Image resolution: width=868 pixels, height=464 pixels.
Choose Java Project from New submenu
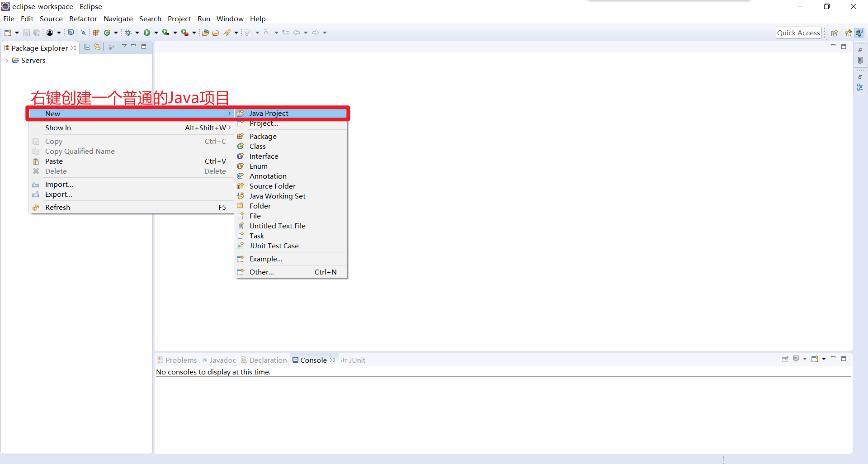pos(291,114)
